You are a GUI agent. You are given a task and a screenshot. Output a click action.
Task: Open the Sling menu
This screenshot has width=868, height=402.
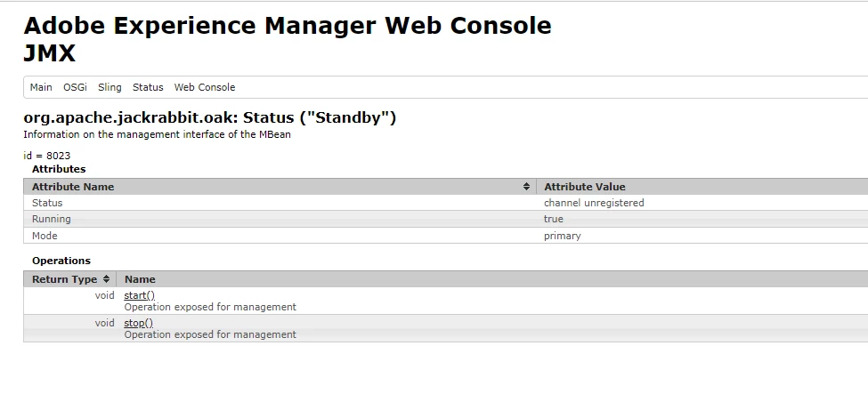pyautogui.click(x=110, y=87)
